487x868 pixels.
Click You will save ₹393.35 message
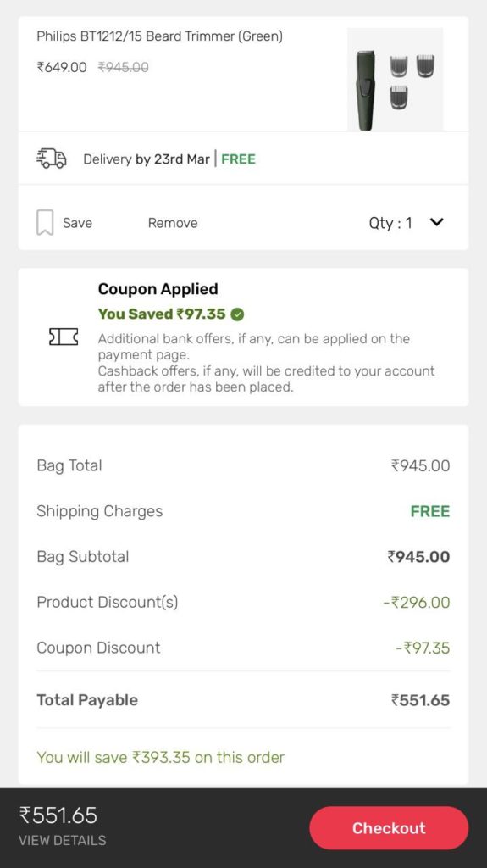(x=160, y=757)
